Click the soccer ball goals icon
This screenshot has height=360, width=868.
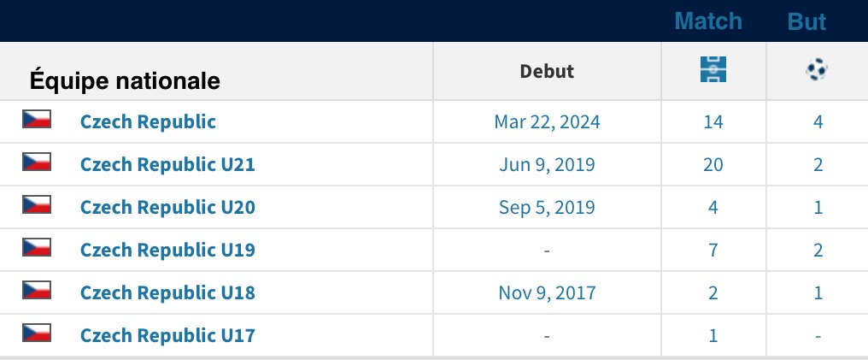click(818, 70)
